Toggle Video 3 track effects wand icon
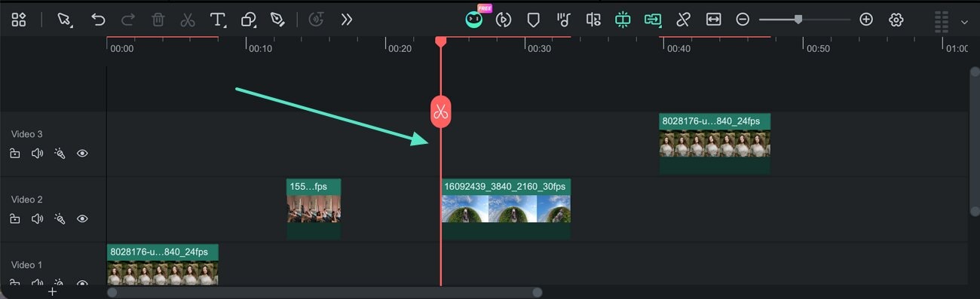980x299 pixels. click(60, 154)
